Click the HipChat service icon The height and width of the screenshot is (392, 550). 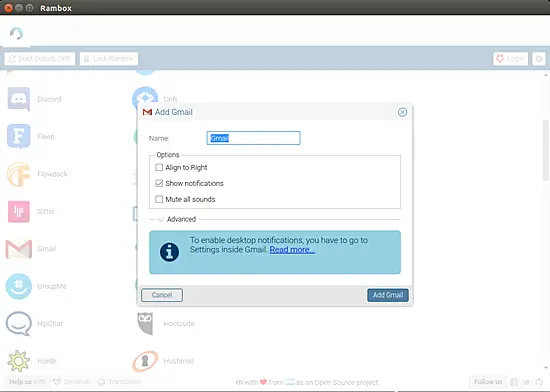coord(19,324)
